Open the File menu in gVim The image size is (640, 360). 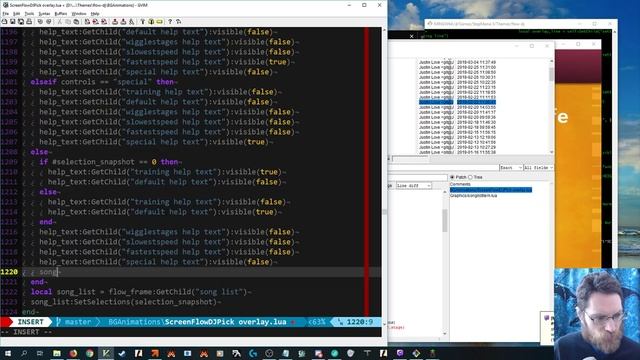pyautogui.click(x=6, y=14)
